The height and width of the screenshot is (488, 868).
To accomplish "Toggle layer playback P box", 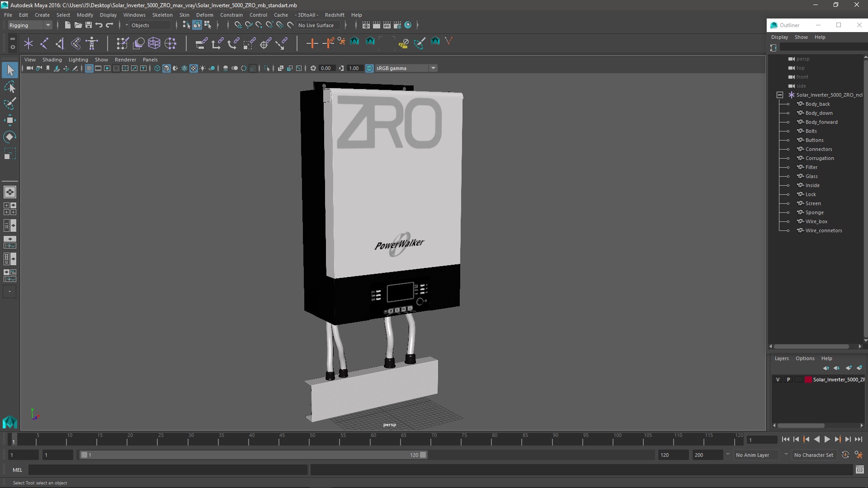I will (788, 380).
